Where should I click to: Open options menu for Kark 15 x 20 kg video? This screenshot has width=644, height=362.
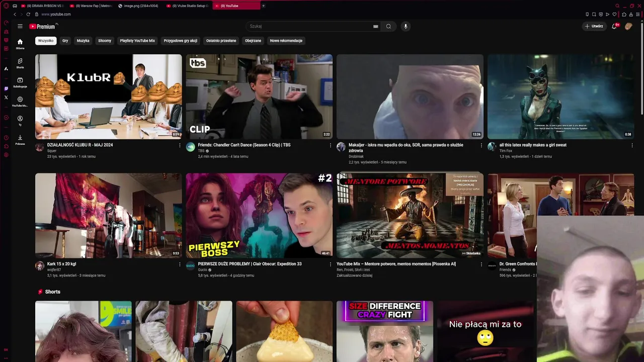pos(180,264)
